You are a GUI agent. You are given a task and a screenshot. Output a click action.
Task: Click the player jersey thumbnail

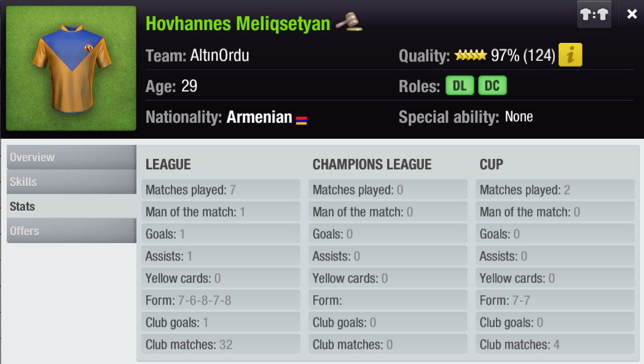pyautogui.click(x=71, y=68)
